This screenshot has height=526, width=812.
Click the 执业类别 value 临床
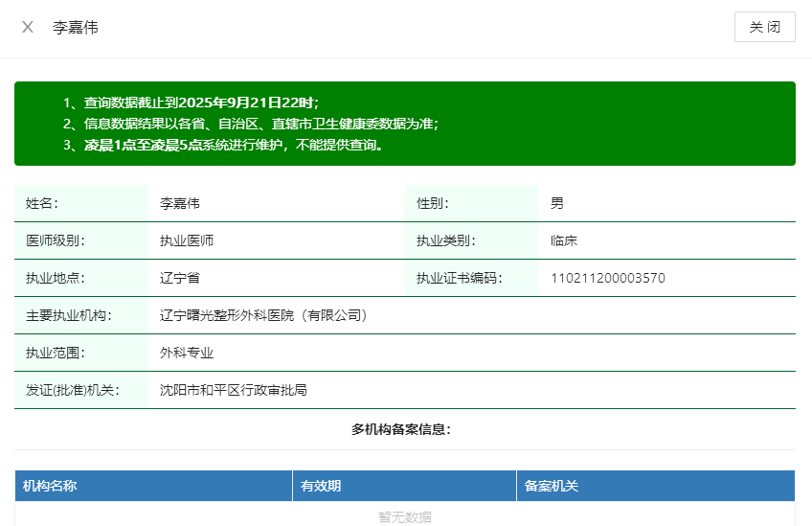coord(564,240)
